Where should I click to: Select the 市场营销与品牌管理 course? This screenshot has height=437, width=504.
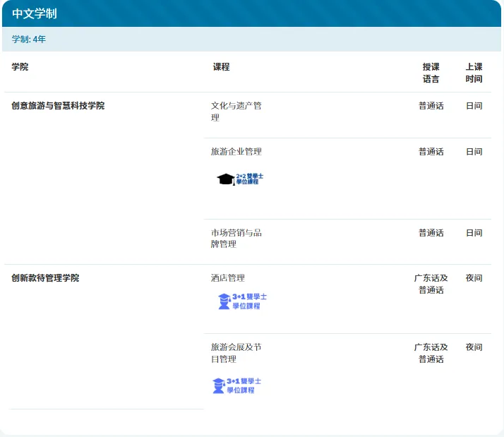coord(236,239)
